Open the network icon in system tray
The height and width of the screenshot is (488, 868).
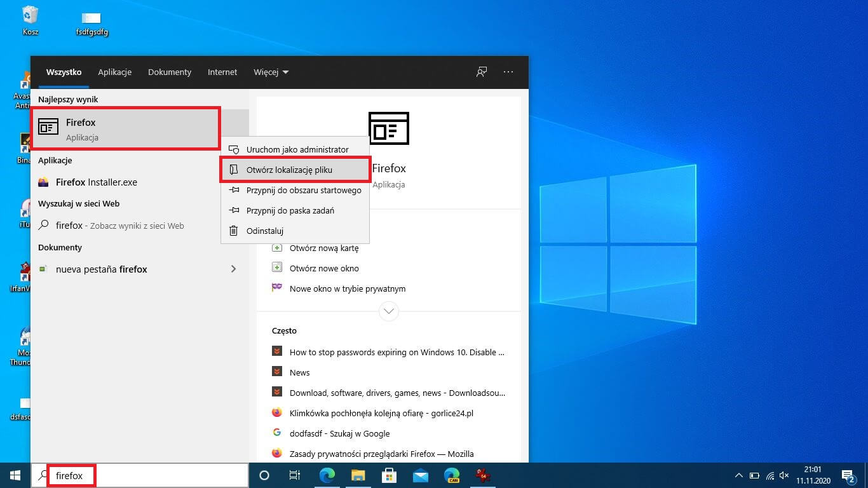pos(770,475)
